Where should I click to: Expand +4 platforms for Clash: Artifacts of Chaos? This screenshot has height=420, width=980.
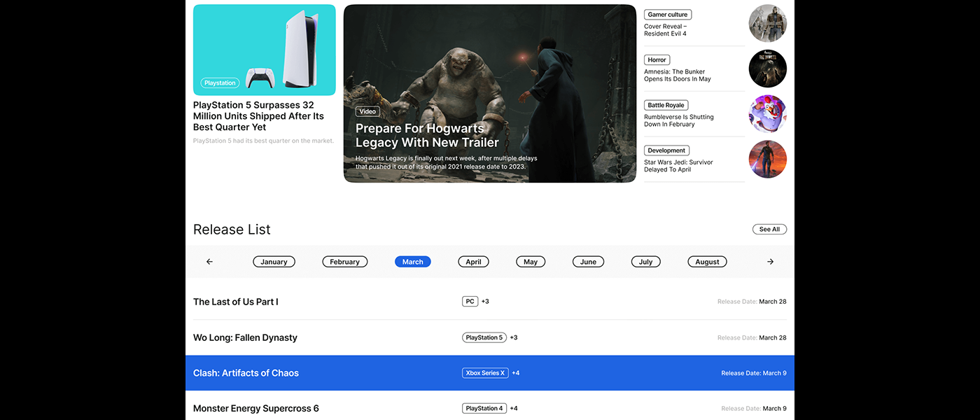coord(515,372)
